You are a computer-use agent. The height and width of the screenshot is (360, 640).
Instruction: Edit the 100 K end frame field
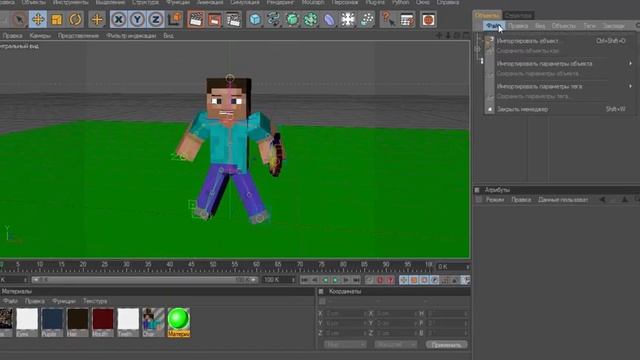click(278, 280)
